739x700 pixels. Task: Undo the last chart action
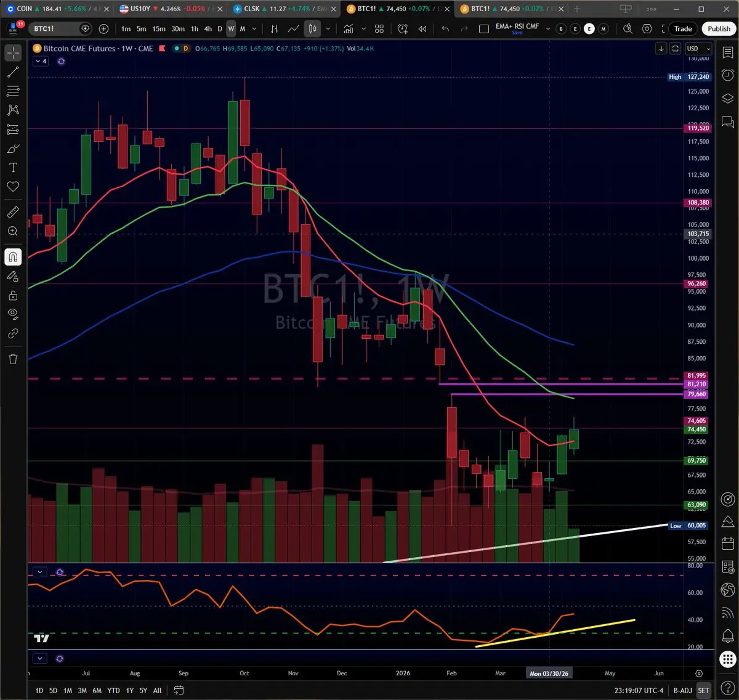click(445, 29)
